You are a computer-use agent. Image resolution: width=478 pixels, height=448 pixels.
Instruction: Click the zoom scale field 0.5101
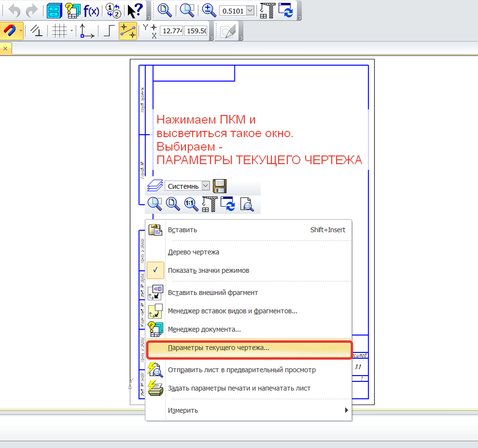(232, 11)
